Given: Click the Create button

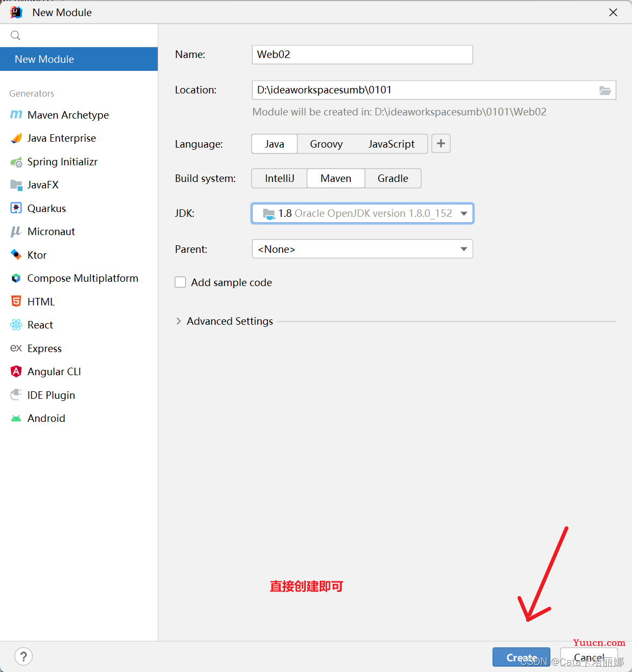Looking at the screenshot, I should pos(521,657).
